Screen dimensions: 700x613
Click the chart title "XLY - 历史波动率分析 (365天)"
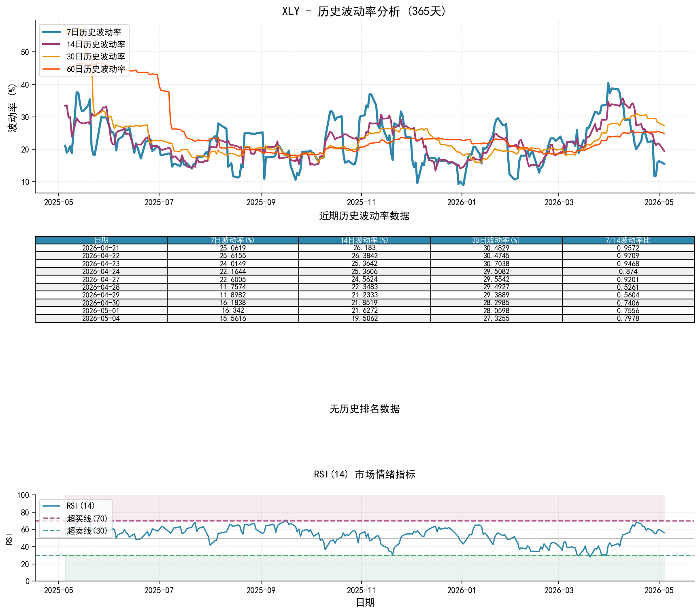364,11
